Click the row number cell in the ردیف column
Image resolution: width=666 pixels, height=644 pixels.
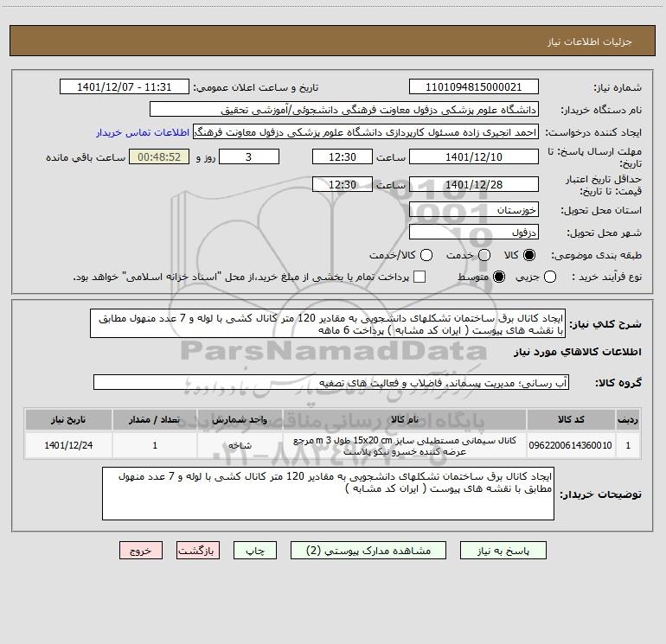[x=628, y=445]
